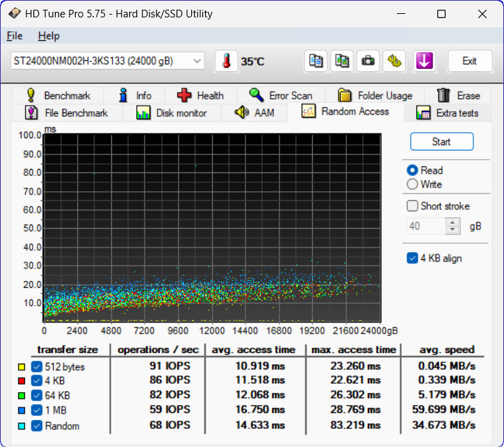Screen dimensions: 504x447
Task: Click the random access scatter graph
Action: click(x=212, y=227)
